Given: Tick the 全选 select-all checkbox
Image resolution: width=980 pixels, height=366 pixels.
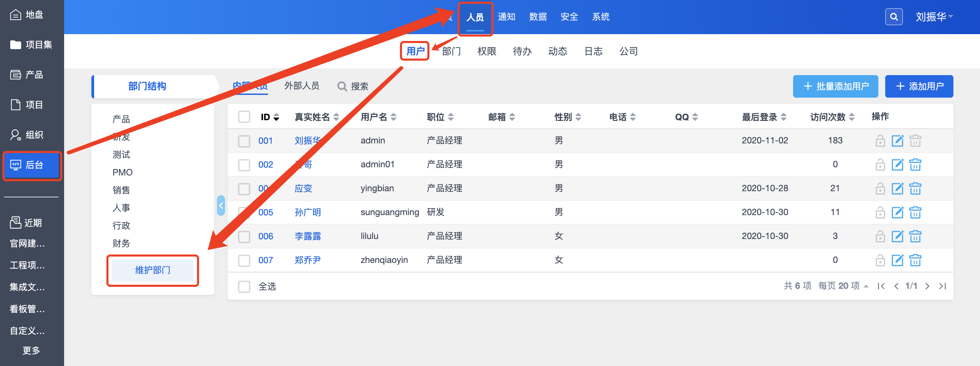Looking at the screenshot, I should pyautogui.click(x=244, y=286).
